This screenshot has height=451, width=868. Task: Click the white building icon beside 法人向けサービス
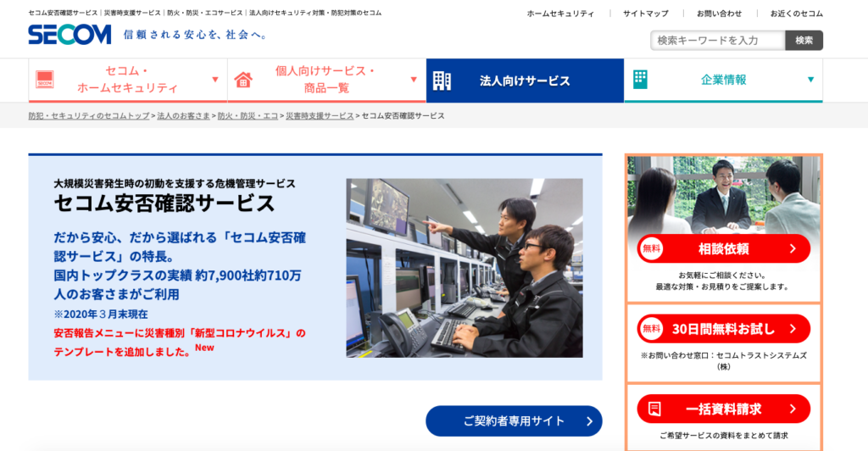pyautogui.click(x=442, y=81)
